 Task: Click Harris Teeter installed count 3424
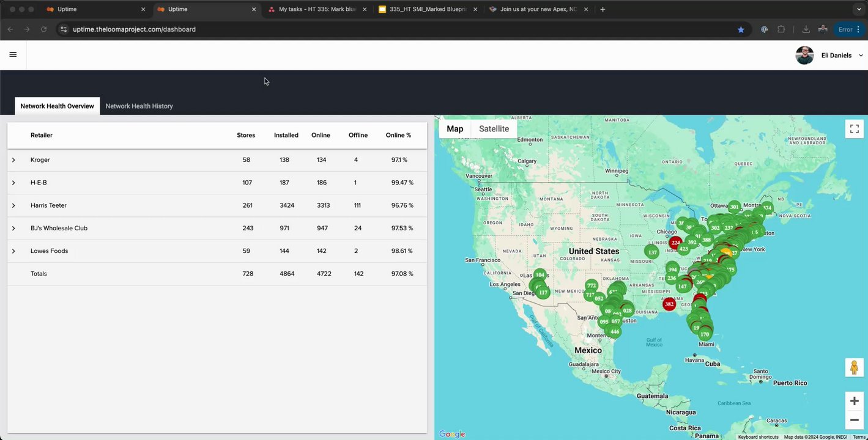click(287, 205)
